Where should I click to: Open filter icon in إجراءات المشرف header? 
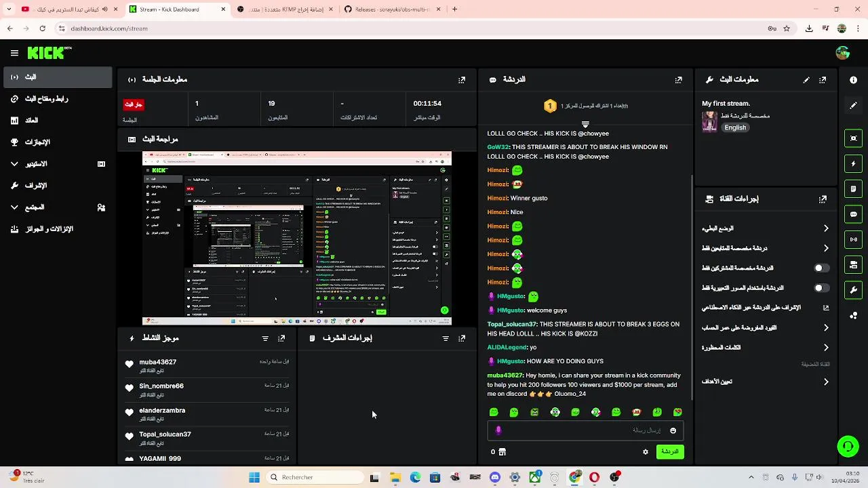pos(446,338)
